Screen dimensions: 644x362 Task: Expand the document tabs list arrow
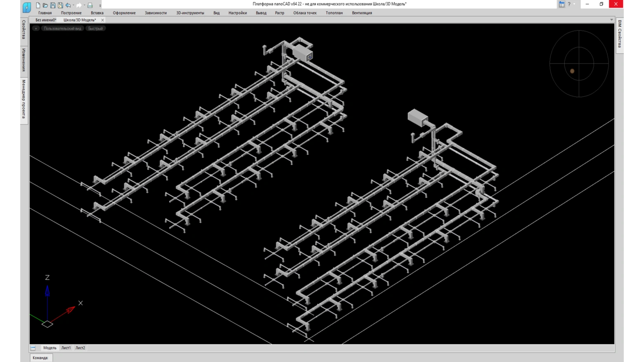click(x=611, y=20)
